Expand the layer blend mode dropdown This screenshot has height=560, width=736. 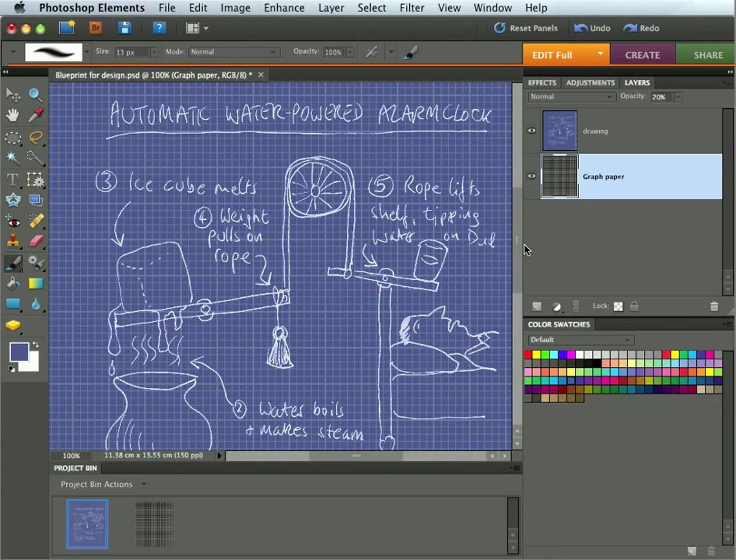click(x=571, y=97)
